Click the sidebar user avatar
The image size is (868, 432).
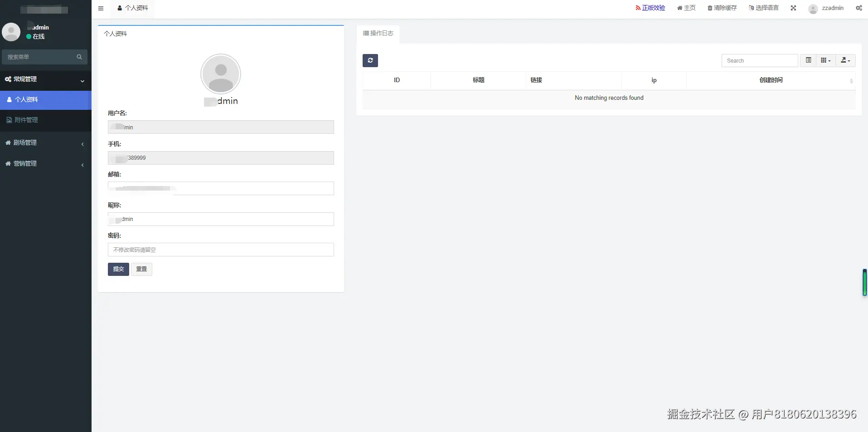pos(11,32)
